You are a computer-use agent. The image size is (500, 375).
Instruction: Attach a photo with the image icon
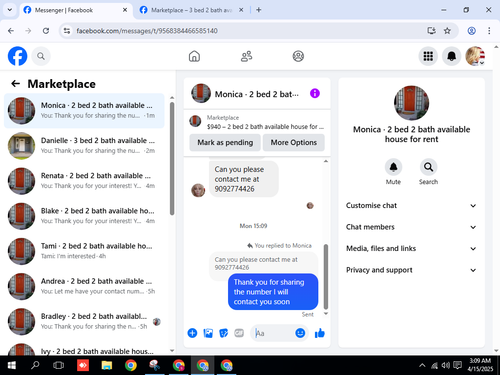(x=208, y=333)
